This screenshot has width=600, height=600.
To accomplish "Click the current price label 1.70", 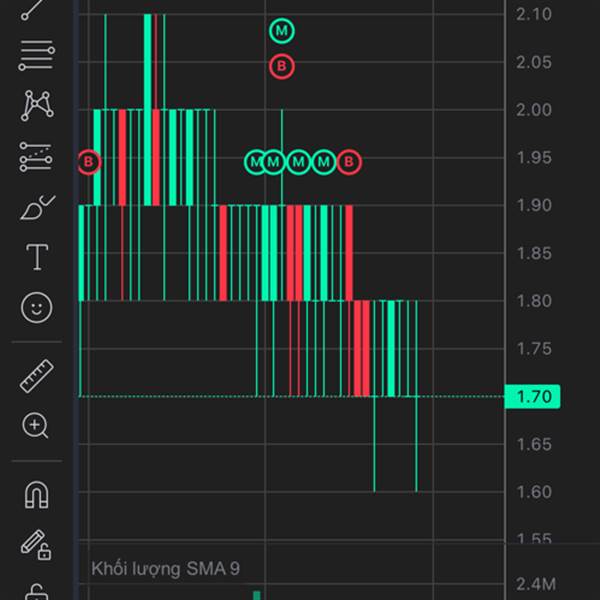I will pos(533,396).
